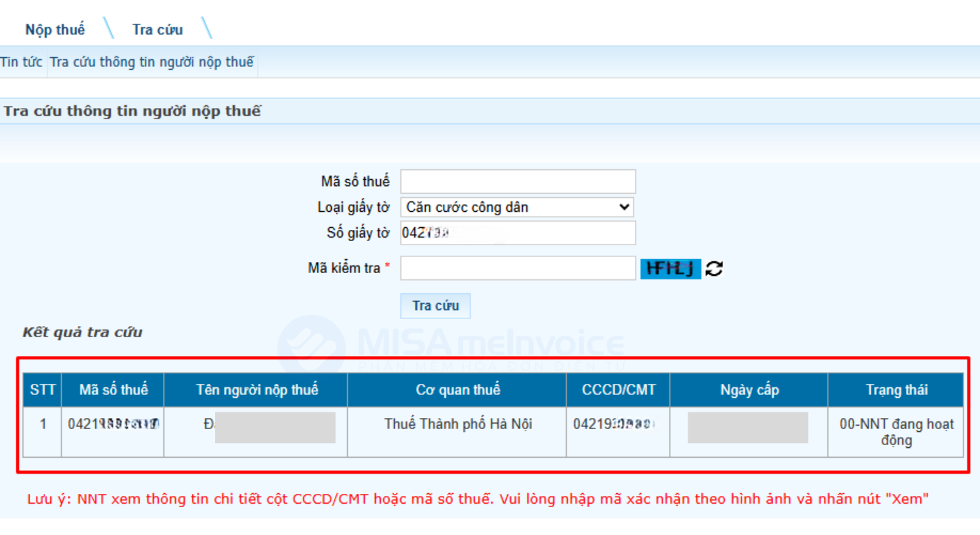Open the Loại giấy tờ dropdown

[517, 207]
